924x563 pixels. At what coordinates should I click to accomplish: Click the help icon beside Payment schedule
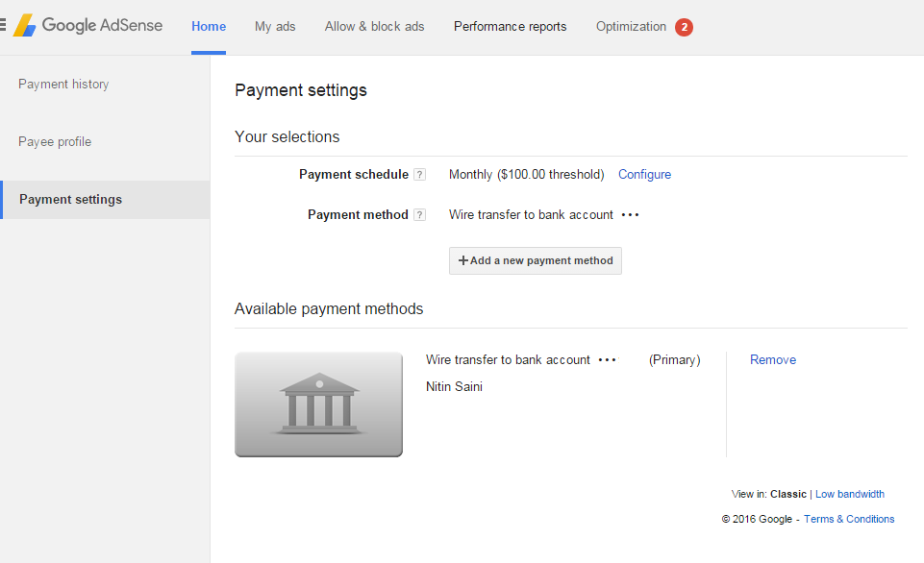tap(419, 174)
